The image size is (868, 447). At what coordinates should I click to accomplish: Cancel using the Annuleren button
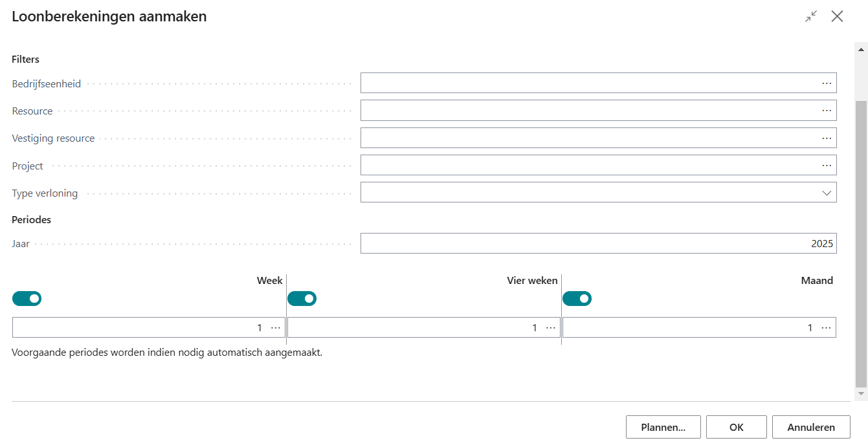(x=810, y=427)
